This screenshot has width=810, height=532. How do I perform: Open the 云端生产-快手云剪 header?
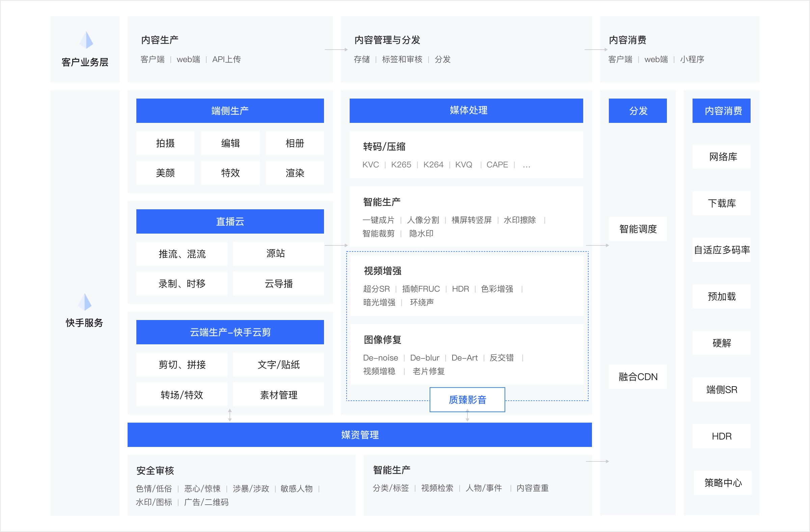(x=230, y=332)
